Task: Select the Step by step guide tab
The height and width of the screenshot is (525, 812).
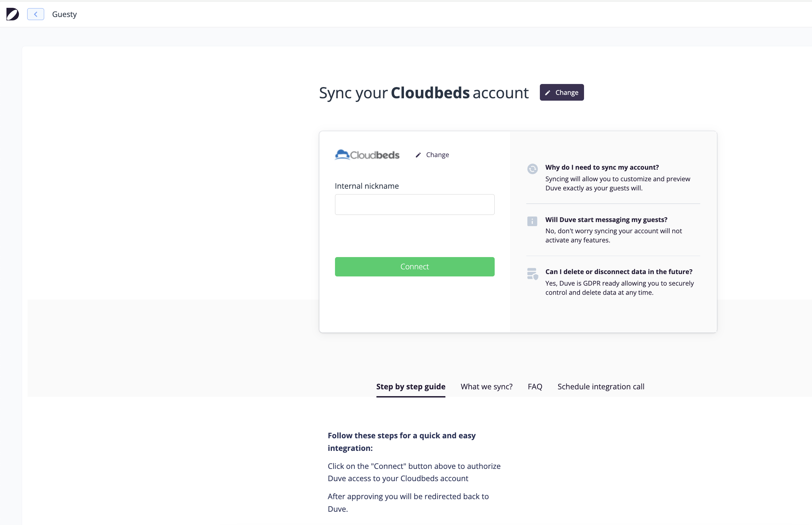Action: click(410, 387)
